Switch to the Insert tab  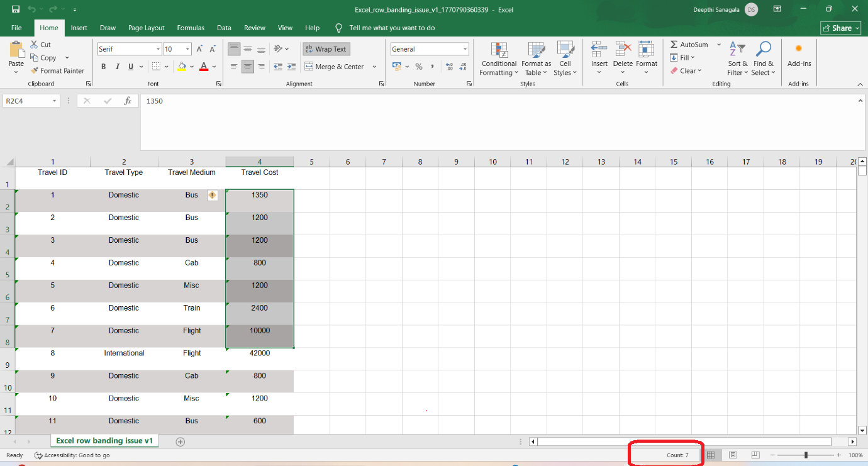tap(79, 28)
